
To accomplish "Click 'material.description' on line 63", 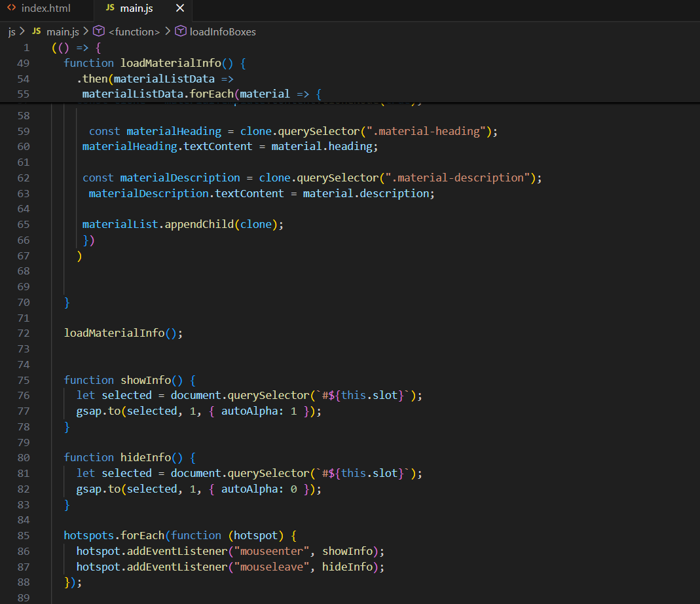I will (366, 193).
